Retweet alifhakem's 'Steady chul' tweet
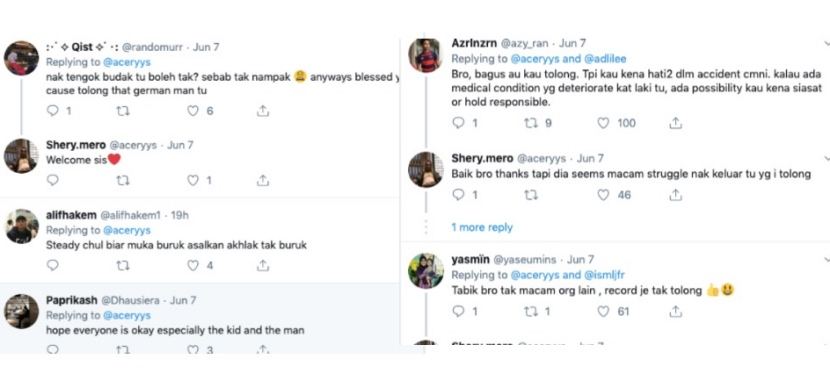Viewport: 830px width, 388px height. coord(123,265)
